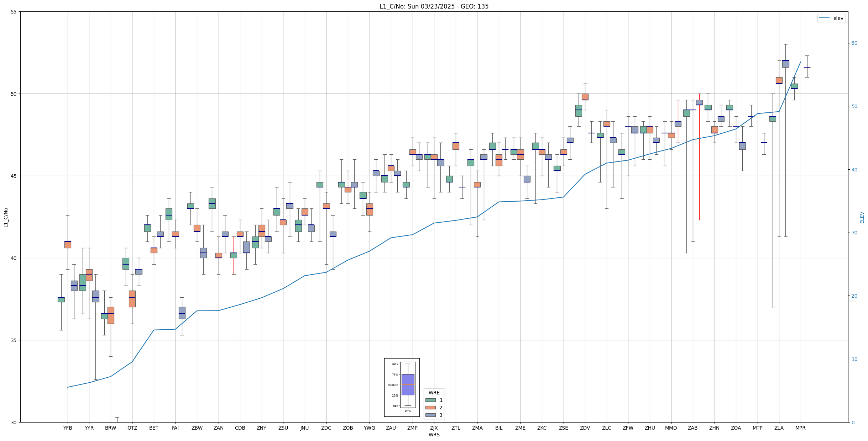Click the ZJX station tick label
This screenshot has width=868, height=441.
pos(434,428)
